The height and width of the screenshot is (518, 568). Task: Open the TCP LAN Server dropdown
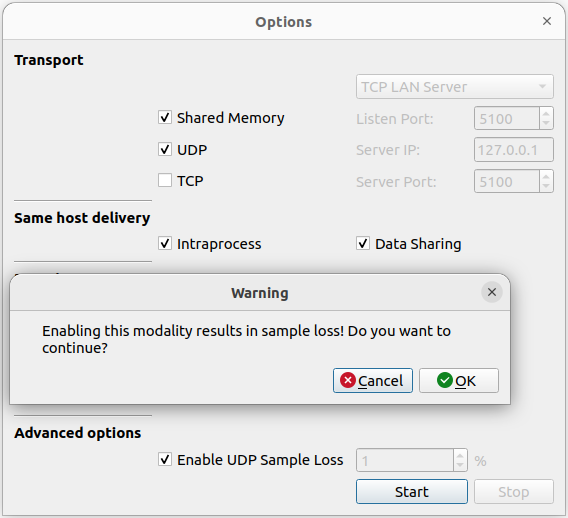[x=455, y=87]
